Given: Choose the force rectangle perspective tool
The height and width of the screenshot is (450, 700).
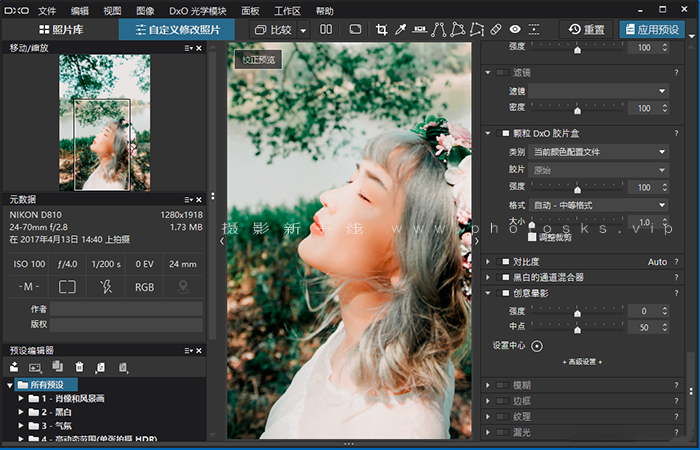Looking at the screenshot, I should coord(458,30).
